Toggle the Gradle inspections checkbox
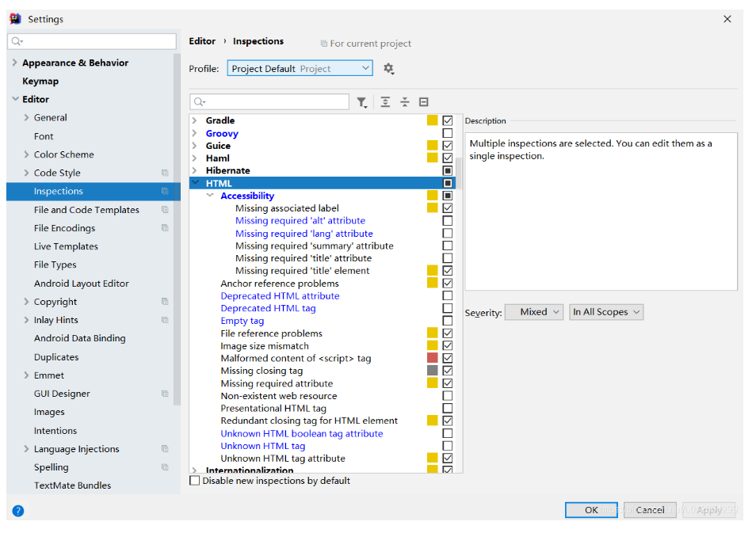Screen dimensions: 756x533 (x=448, y=120)
